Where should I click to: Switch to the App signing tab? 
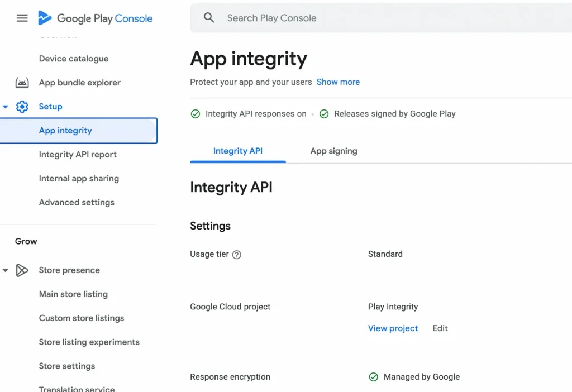[334, 151]
